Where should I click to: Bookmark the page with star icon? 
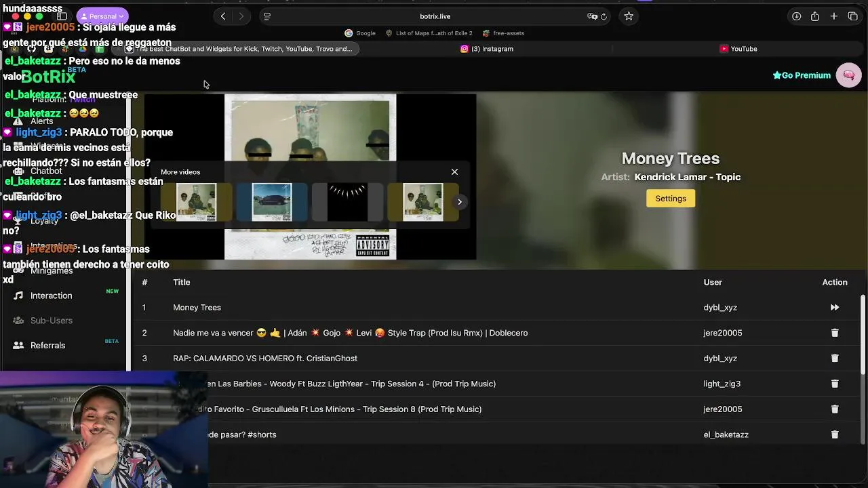pyautogui.click(x=629, y=16)
